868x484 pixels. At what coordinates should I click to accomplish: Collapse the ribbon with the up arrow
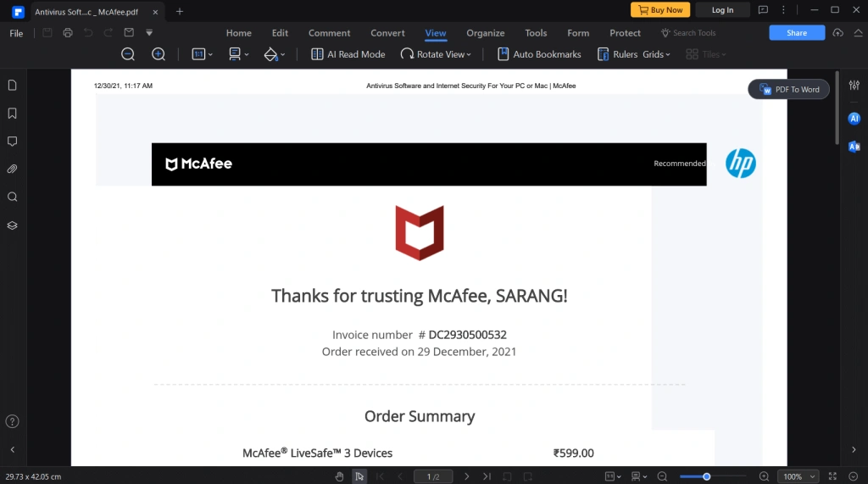coord(858,33)
